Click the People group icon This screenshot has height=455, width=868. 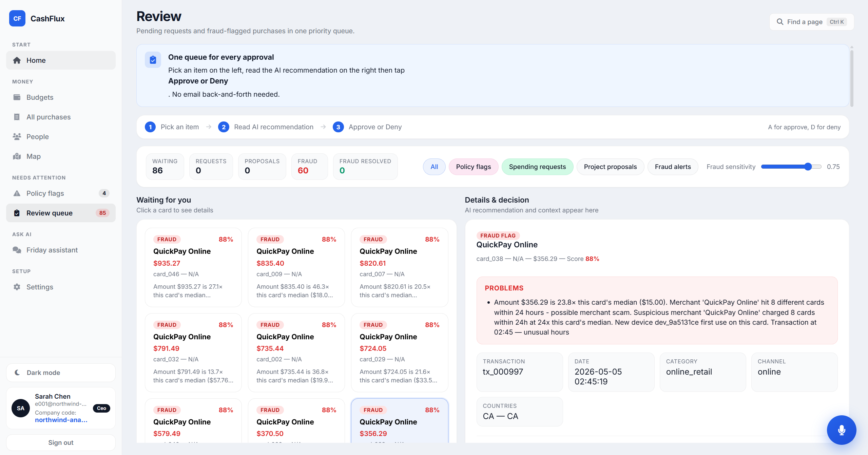(x=17, y=137)
